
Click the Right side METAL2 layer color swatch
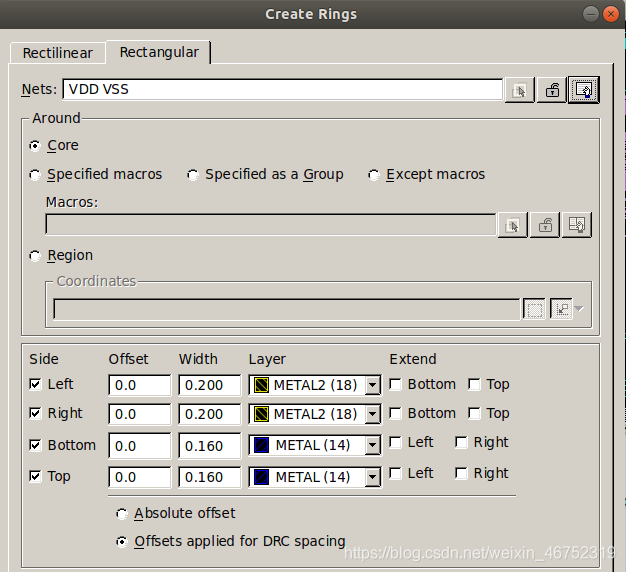point(260,414)
